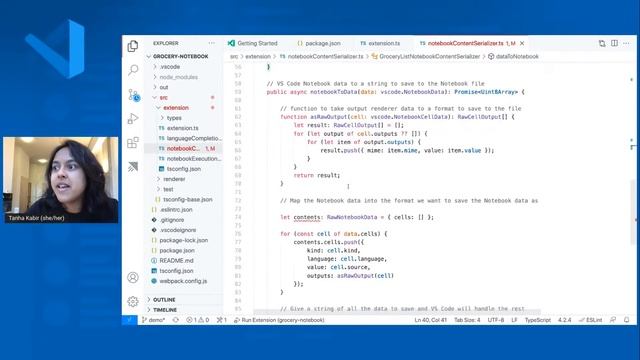The width and height of the screenshot is (640, 360).
Task: Open the errors and warnings count
Action: [198, 320]
